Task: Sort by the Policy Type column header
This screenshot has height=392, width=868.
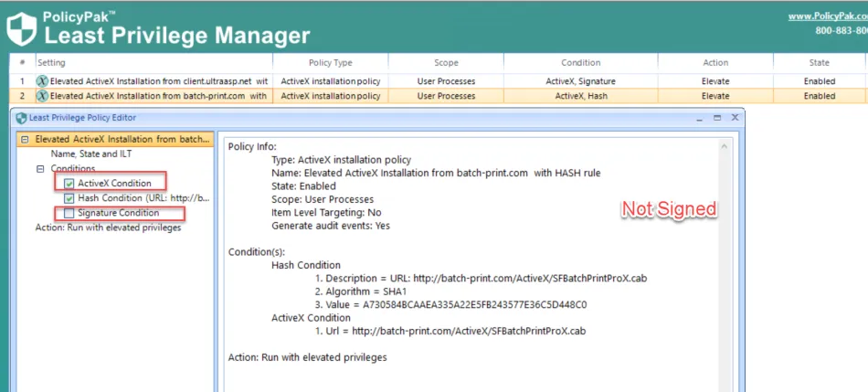Action: point(330,63)
